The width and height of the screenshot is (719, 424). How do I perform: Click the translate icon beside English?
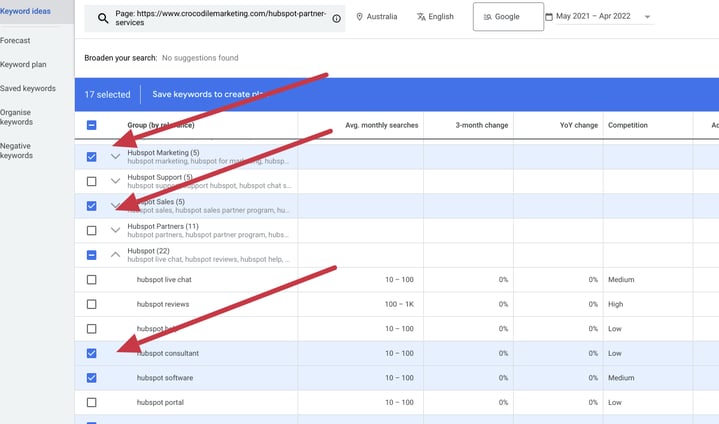[421, 17]
